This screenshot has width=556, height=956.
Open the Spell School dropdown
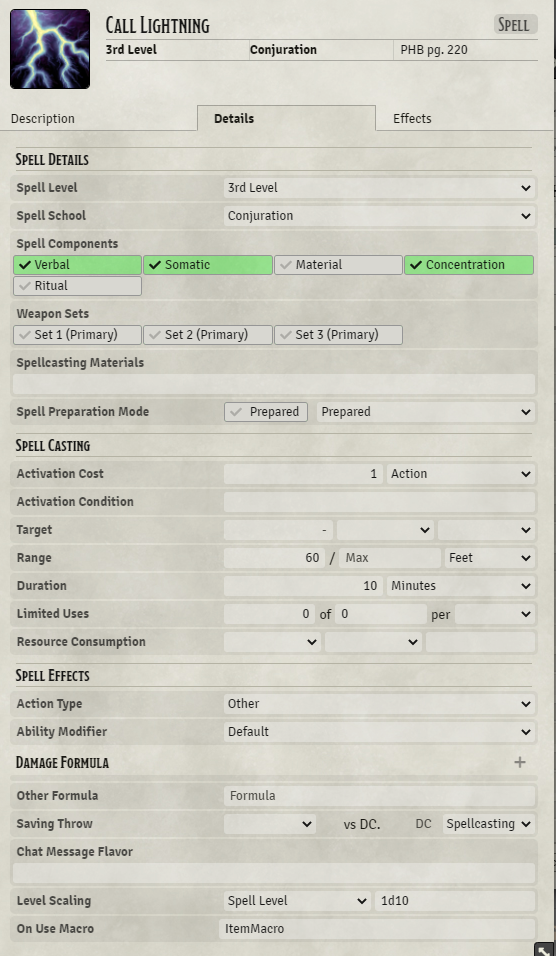(379, 216)
